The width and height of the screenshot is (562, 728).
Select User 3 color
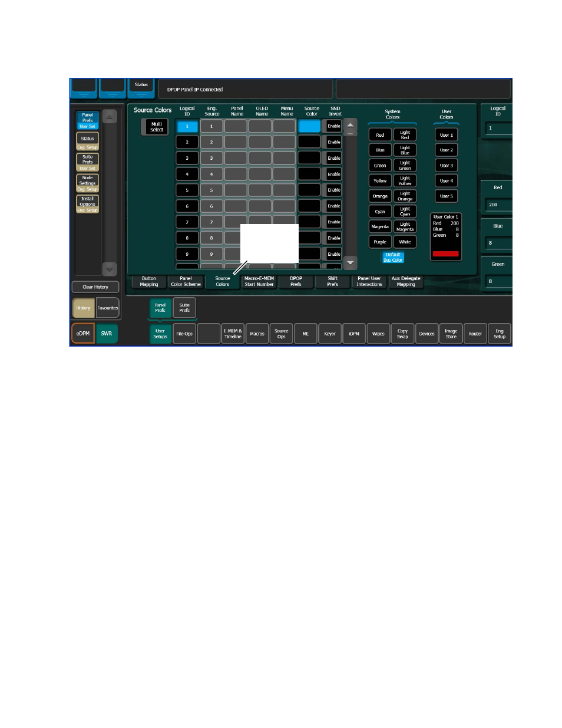(447, 166)
